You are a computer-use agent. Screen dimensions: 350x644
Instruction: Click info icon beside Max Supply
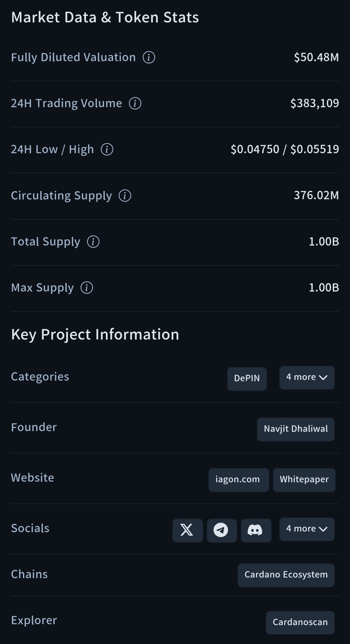tap(87, 288)
